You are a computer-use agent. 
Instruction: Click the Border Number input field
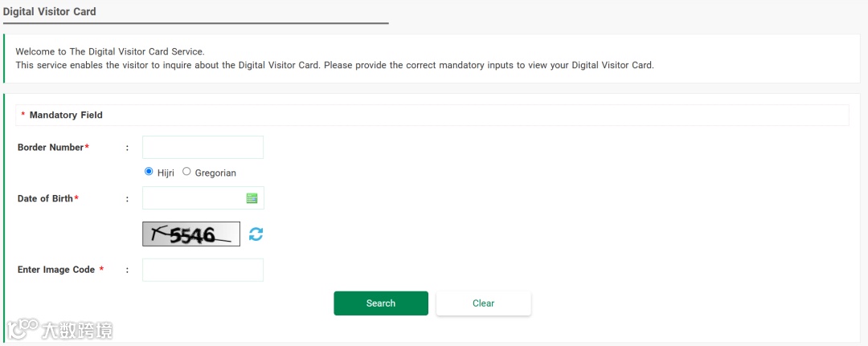coord(203,148)
